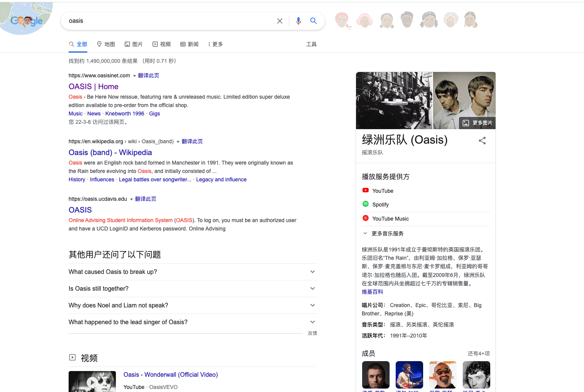Expand 'What happened to the lead singer' question
Screen dimensions: 584x392
tap(193, 322)
